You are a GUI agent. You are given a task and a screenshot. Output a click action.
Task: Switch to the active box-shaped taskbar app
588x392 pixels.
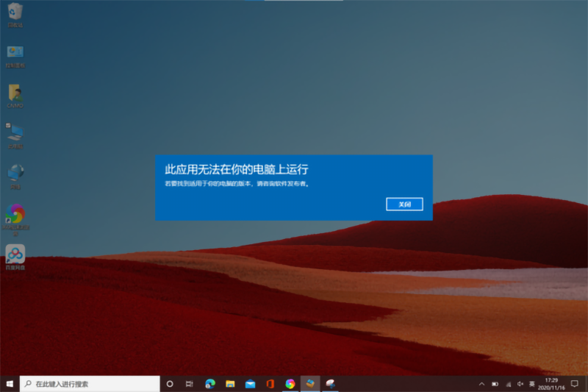tap(310, 384)
